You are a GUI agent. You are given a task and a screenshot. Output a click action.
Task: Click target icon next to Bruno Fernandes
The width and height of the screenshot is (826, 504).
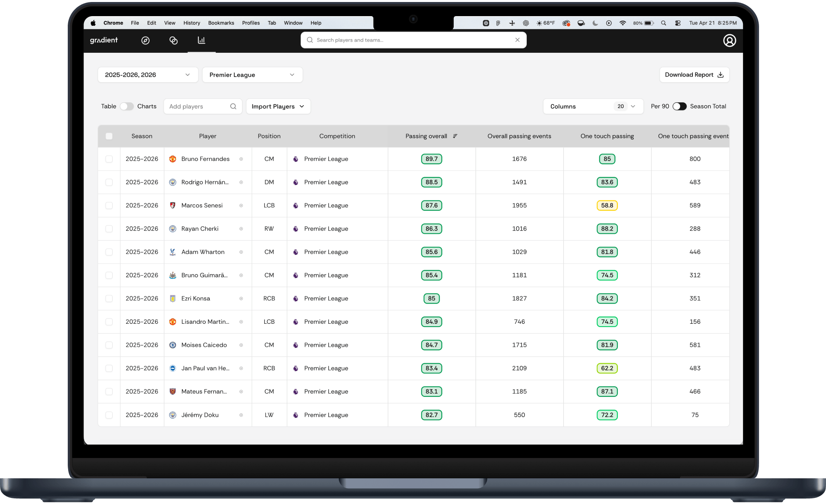241,159
